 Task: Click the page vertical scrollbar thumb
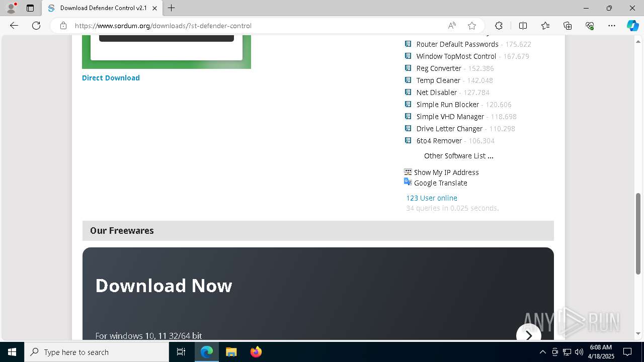pos(638,234)
